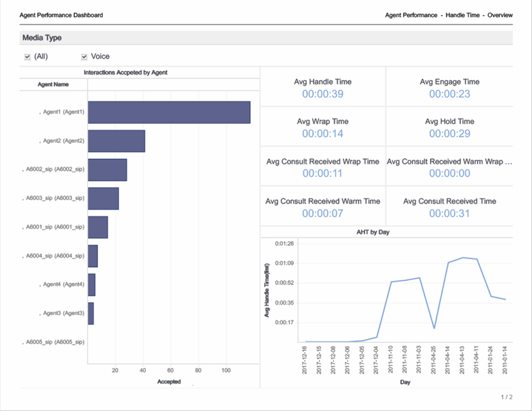Select the A6004_sip bar
This screenshot has height=411, width=532.
pos(93,256)
